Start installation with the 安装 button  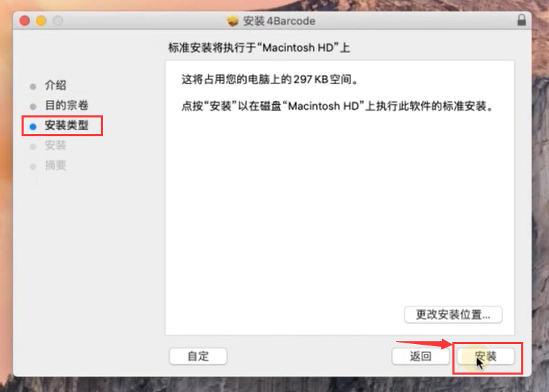click(486, 357)
